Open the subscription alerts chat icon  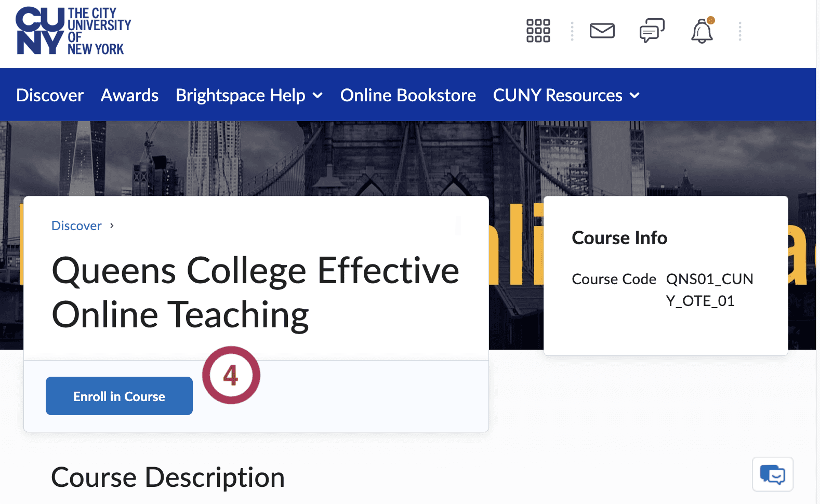pyautogui.click(x=652, y=31)
